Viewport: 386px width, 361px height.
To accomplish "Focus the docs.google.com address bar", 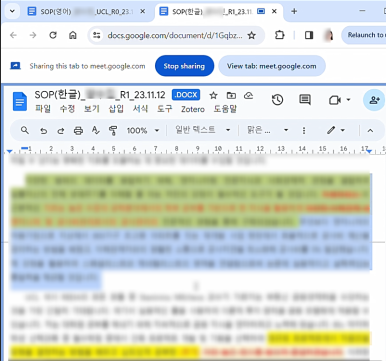I will click(175, 35).
